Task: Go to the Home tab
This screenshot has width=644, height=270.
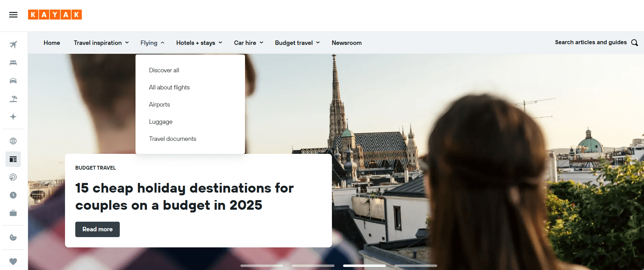Action: pos(52,43)
